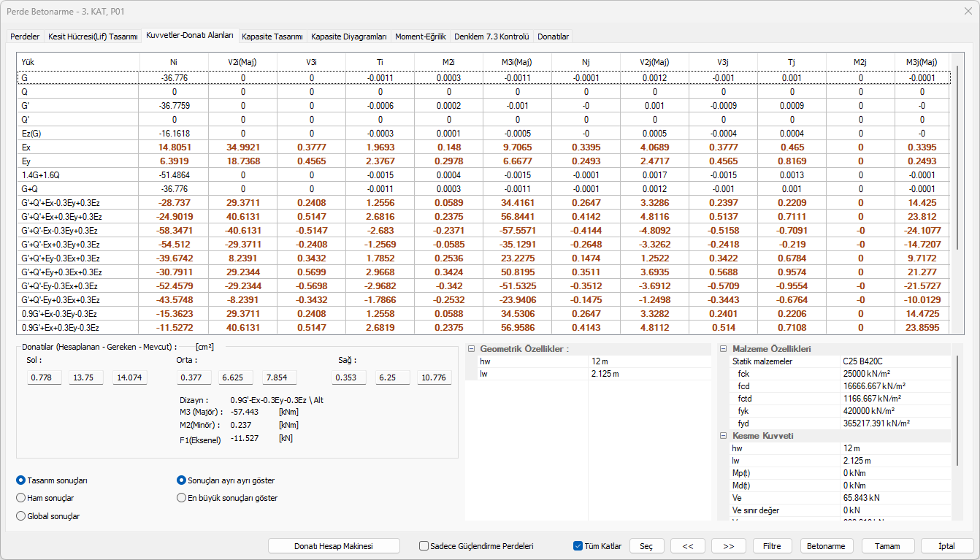The image size is (980, 560).
Task: Select En büyük sonuçları göster option
Action: click(x=182, y=498)
